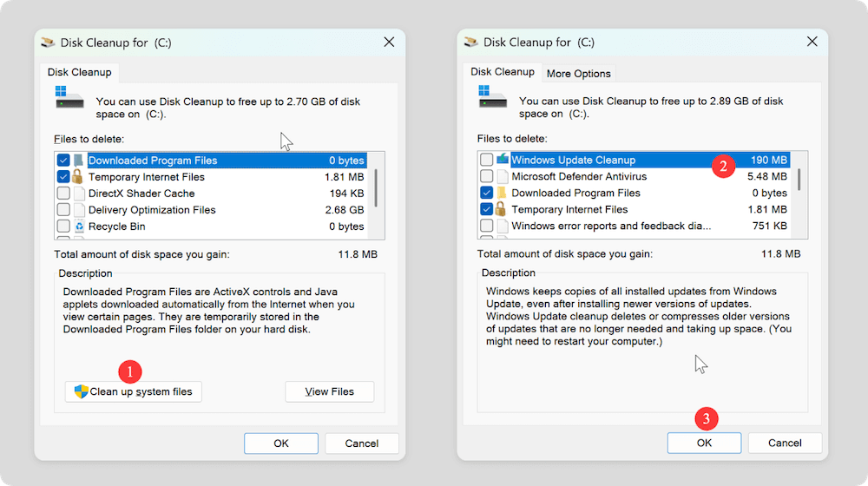Select the DirectX Shader Cache row

point(211,194)
